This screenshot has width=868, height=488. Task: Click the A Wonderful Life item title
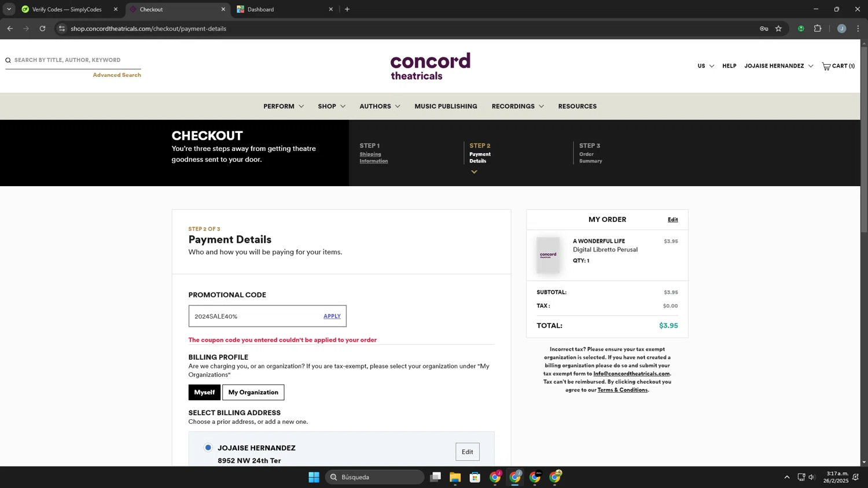(x=599, y=241)
